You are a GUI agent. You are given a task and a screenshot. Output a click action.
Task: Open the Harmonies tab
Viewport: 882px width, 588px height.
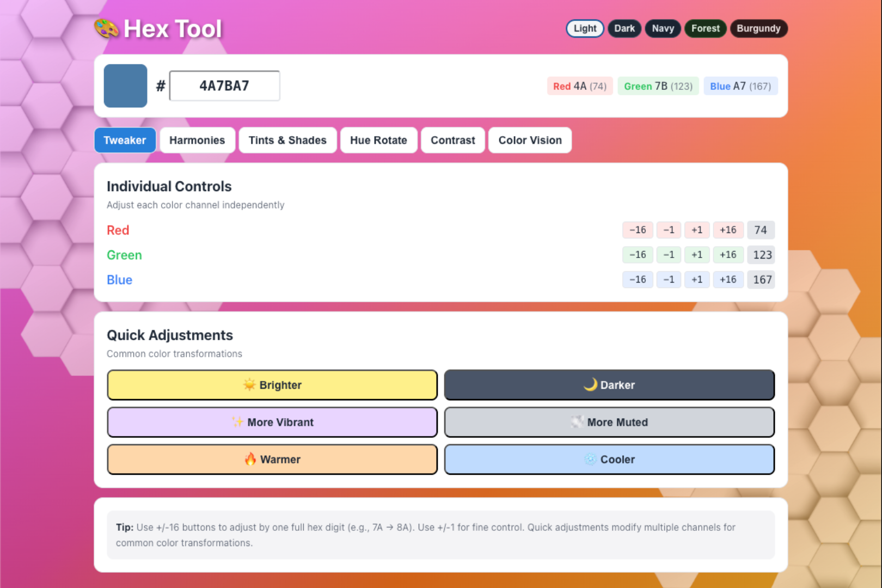point(197,140)
